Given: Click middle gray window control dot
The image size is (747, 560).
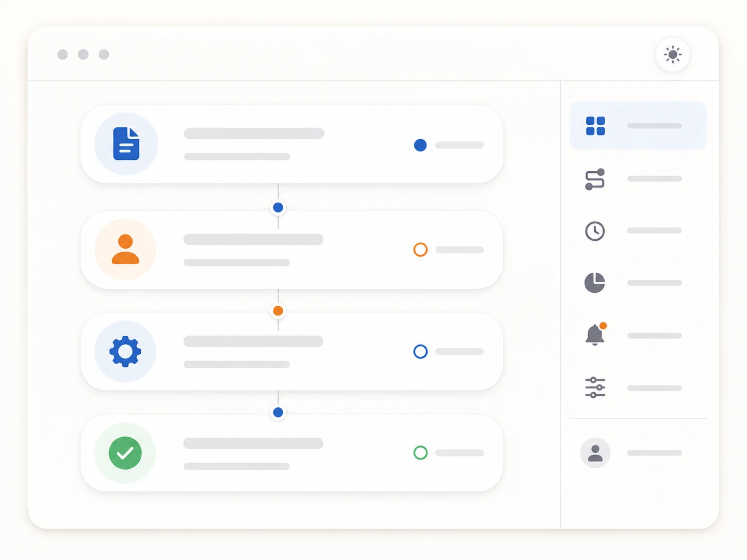Looking at the screenshot, I should 83,55.
